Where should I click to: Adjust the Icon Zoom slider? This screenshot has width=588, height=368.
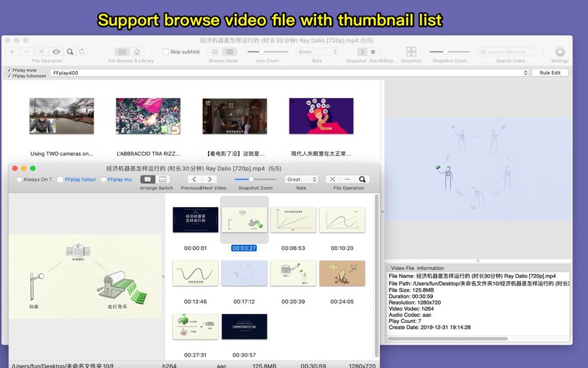268,52
